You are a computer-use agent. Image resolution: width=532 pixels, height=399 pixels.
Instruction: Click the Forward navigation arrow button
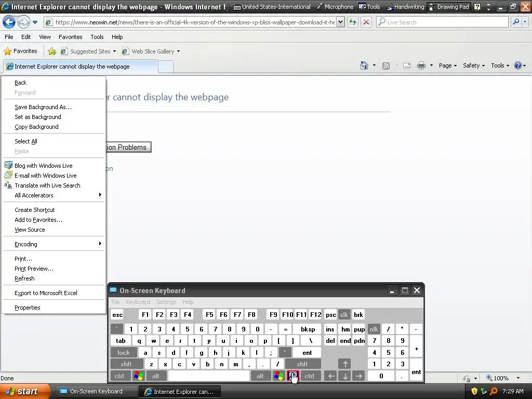pos(23,22)
